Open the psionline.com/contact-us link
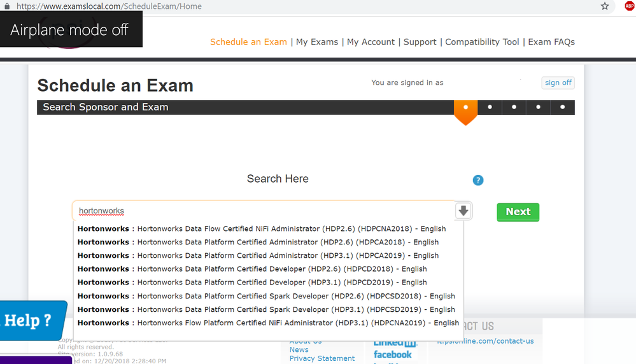The width and height of the screenshot is (636, 364). coord(485,341)
